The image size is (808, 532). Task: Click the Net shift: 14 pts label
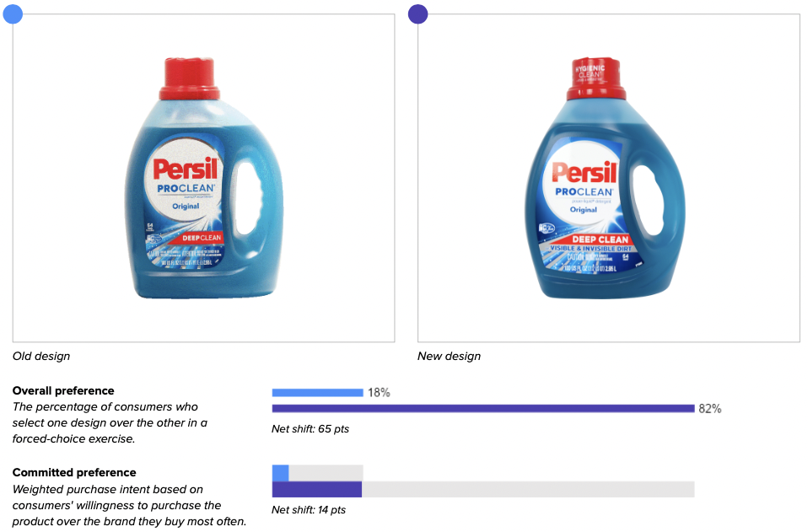pos(309,509)
